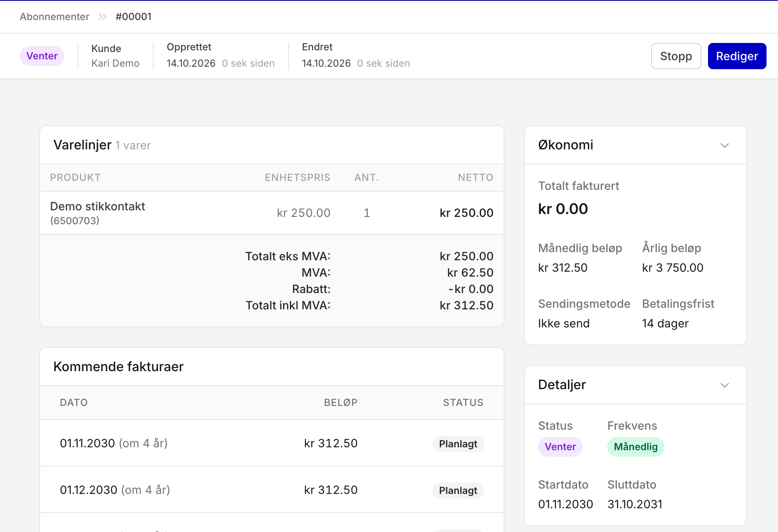Collapse the Økonomi panel chevron
This screenshot has width=778, height=532.
724,145
